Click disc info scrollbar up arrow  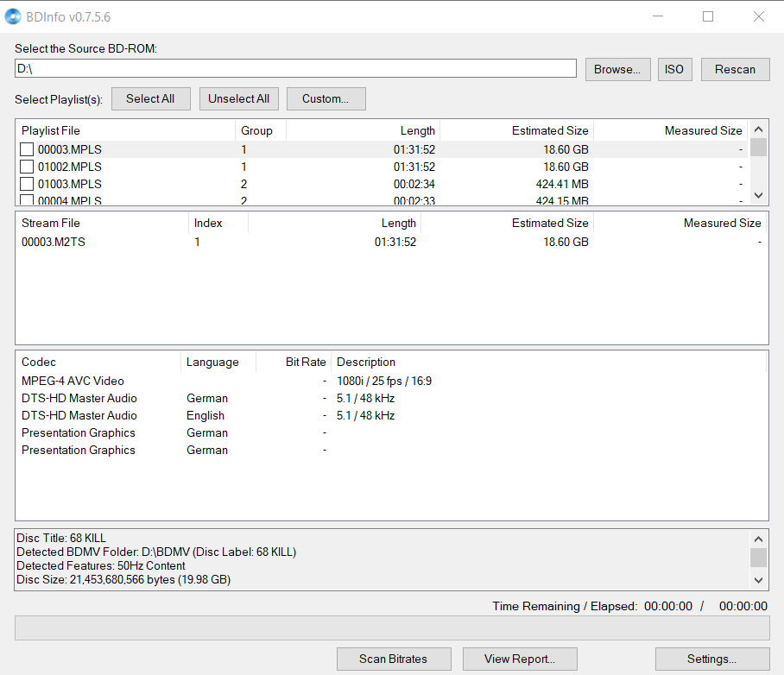758,539
